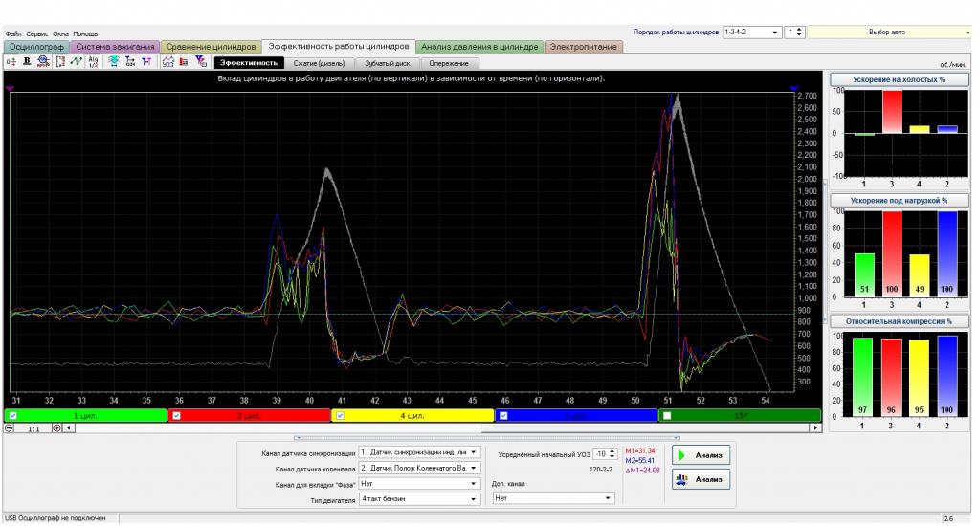Click the Alg 1/2 toolbar icon
Image resolution: width=980 pixels, height=526 pixels.
[x=93, y=62]
